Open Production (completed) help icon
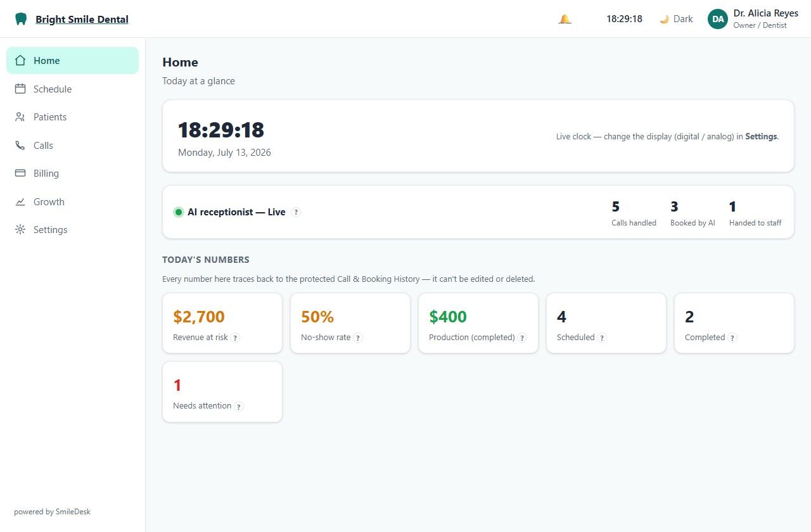This screenshot has height=532, width=811. tap(522, 338)
